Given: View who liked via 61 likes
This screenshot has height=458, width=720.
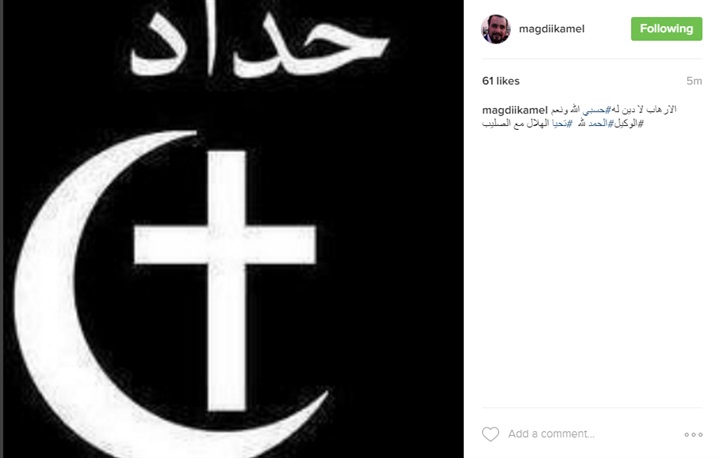Looking at the screenshot, I should (x=501, y=81).
